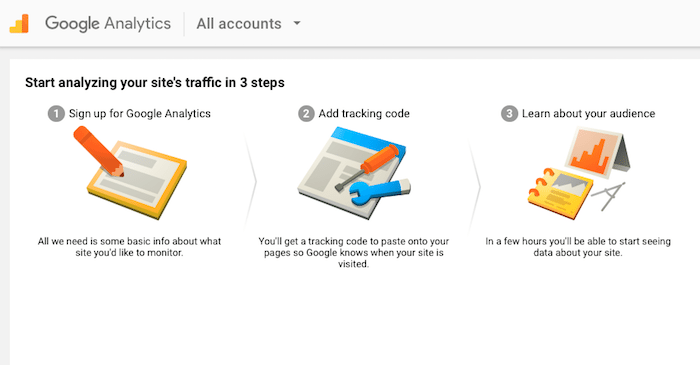Open the All accounts dropdown arrow
Screen dimensions: 700x365
(x=297, y=23)
